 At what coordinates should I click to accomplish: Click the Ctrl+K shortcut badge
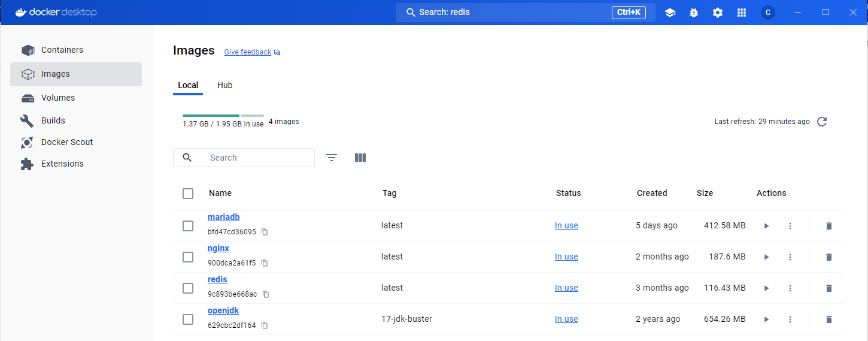[629, 12]
